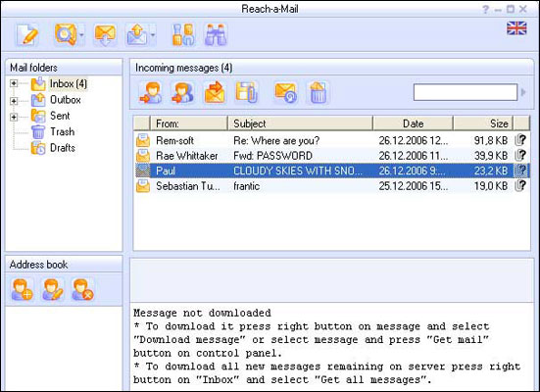Click the reply to all icon
This screenshot has width=540, height=392.
[182, 93]
